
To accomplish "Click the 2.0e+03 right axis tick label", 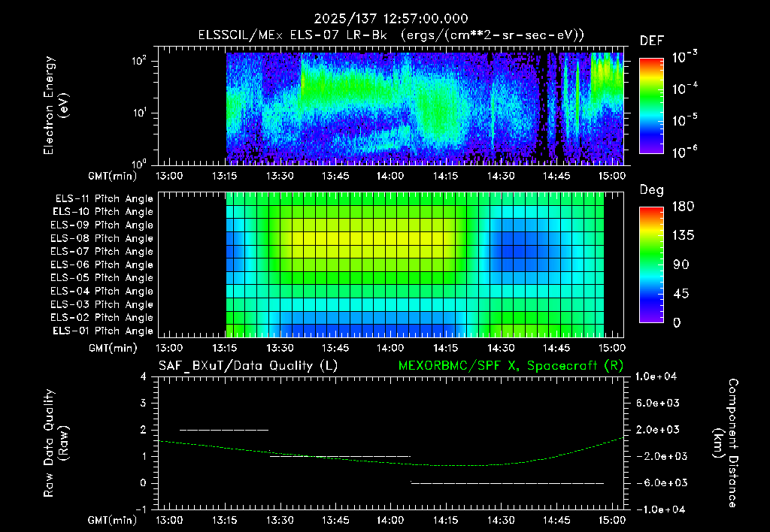I will point(658,430).
